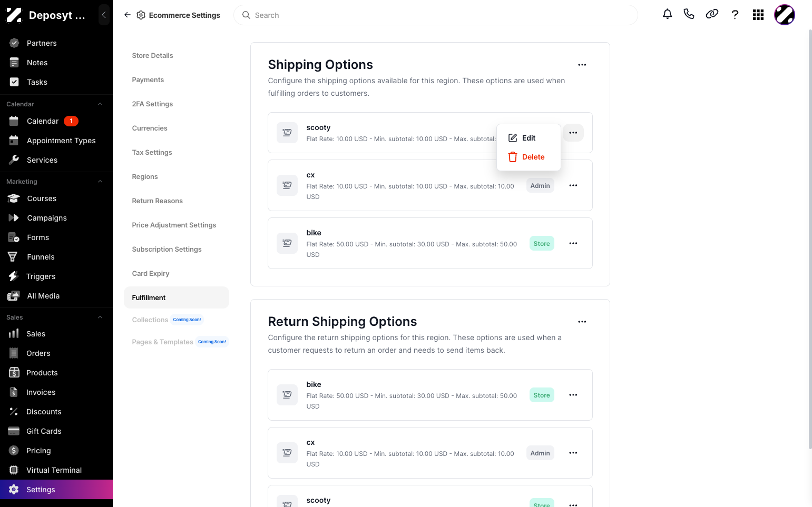The image size is (812, 507).
Task: Open the user profile avatar
Action: point(784,15)
